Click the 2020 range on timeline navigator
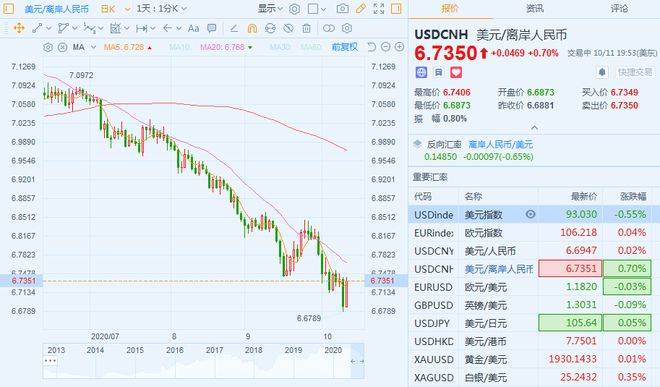660x387 pixels. pos(333,350)
